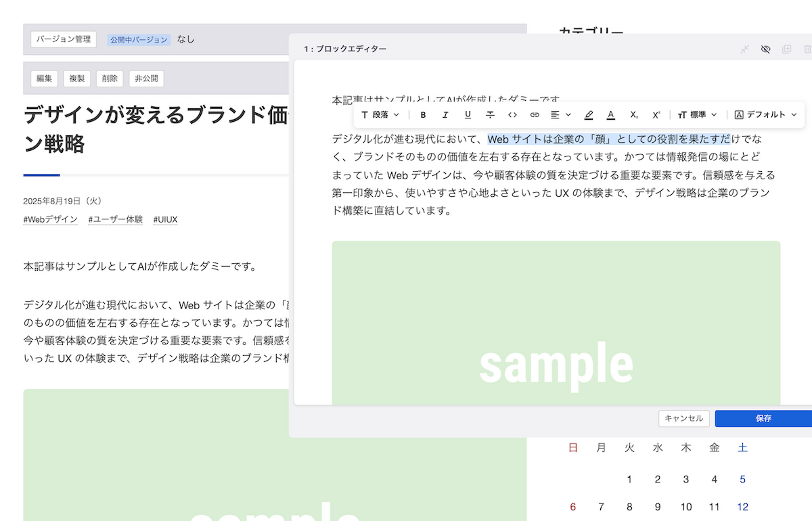
Task: Apply italic formatting to the selected text
Action: click(x=445, y=115)
